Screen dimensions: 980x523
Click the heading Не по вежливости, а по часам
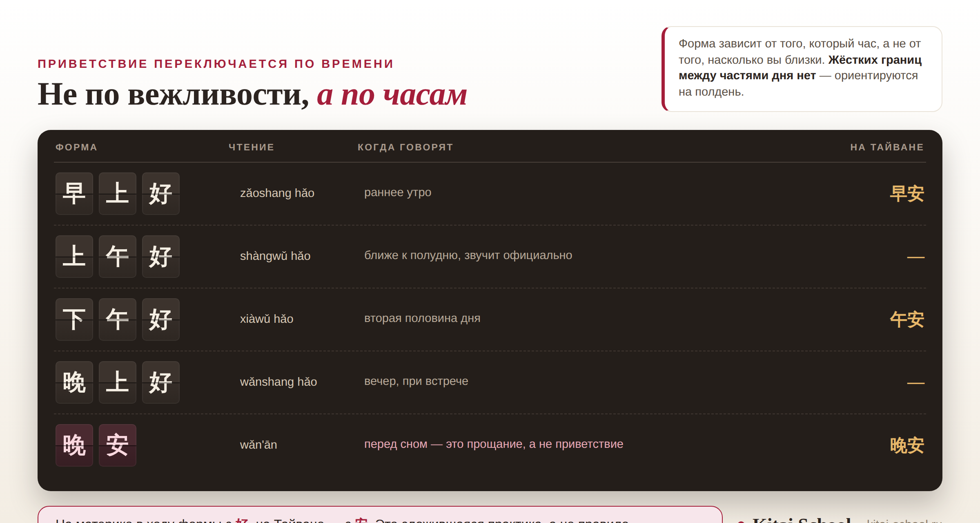coord(252,94)
